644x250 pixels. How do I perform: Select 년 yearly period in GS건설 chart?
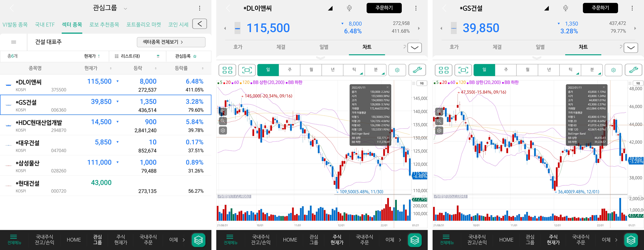pos(549,70)
